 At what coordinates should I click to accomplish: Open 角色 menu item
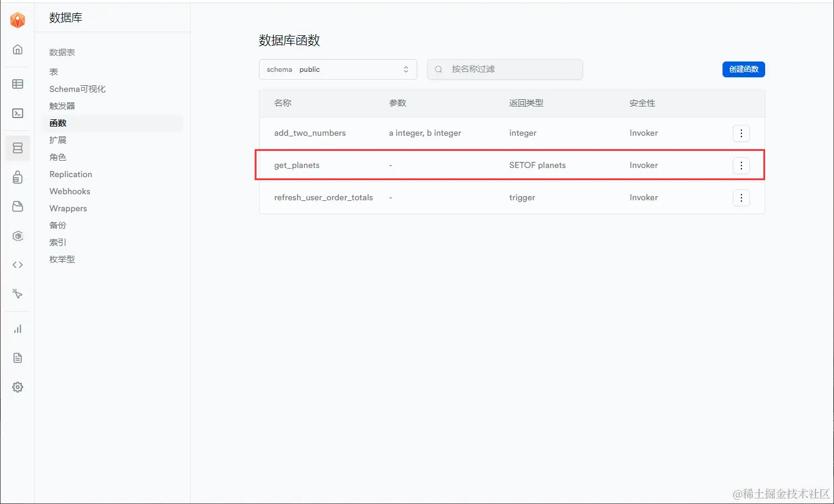pyautogui.click(x=58, y=157)
